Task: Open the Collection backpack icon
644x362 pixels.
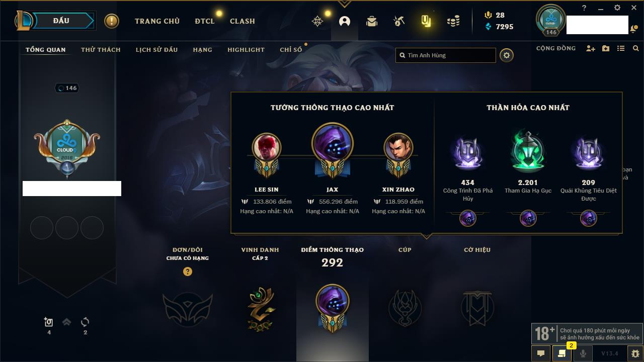Action: pos(372,21)
